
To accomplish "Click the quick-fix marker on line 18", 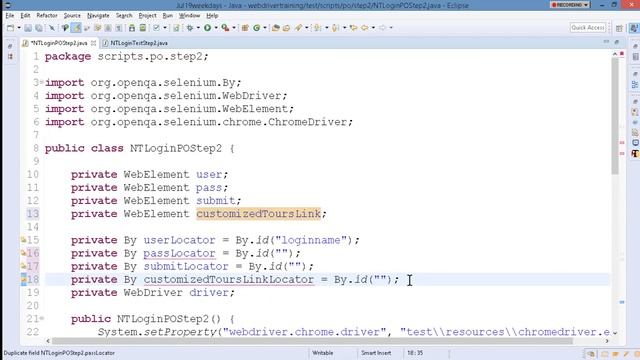I will click(x=24, y=280).
